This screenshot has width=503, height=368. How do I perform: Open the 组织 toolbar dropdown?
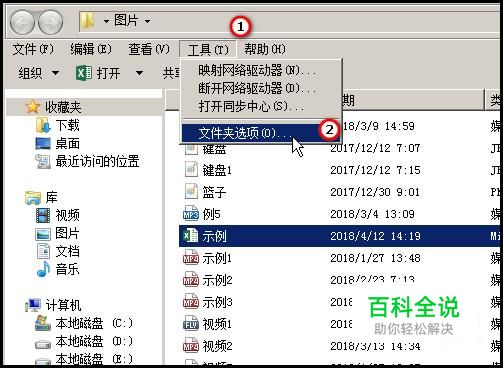(x=38, y=73)
